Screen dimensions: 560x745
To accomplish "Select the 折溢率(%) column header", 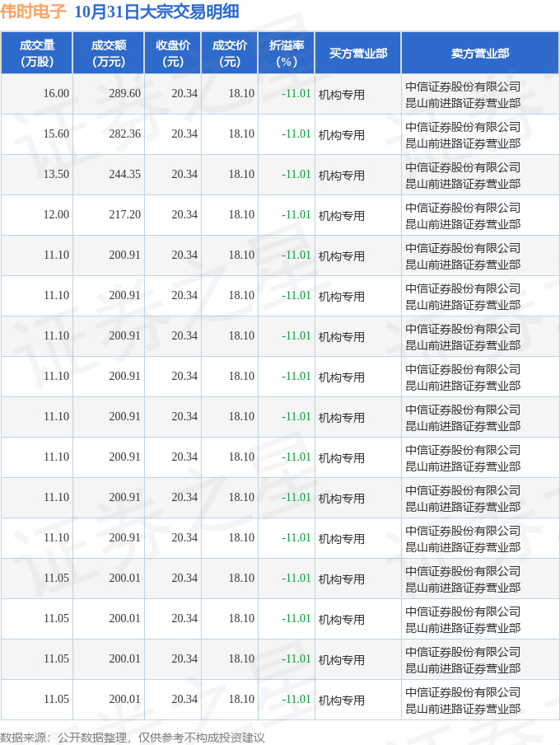I will coord(287,54).
